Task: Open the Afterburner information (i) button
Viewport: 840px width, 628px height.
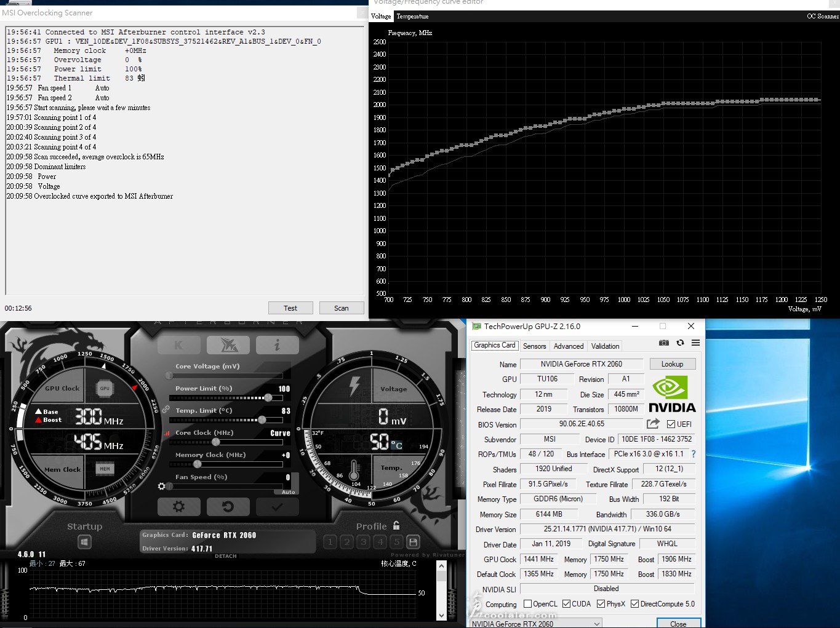Action: click(277, 345)
